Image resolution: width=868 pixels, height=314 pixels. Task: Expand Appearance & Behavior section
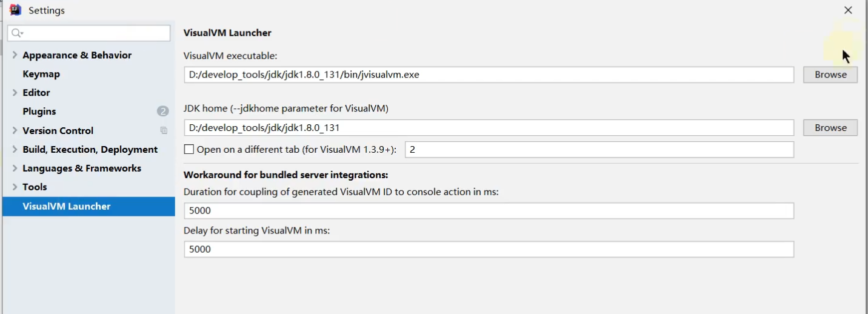15,55
